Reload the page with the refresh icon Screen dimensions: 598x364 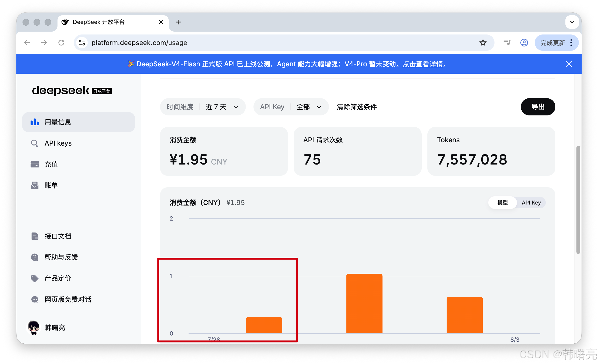click(61, 43)
